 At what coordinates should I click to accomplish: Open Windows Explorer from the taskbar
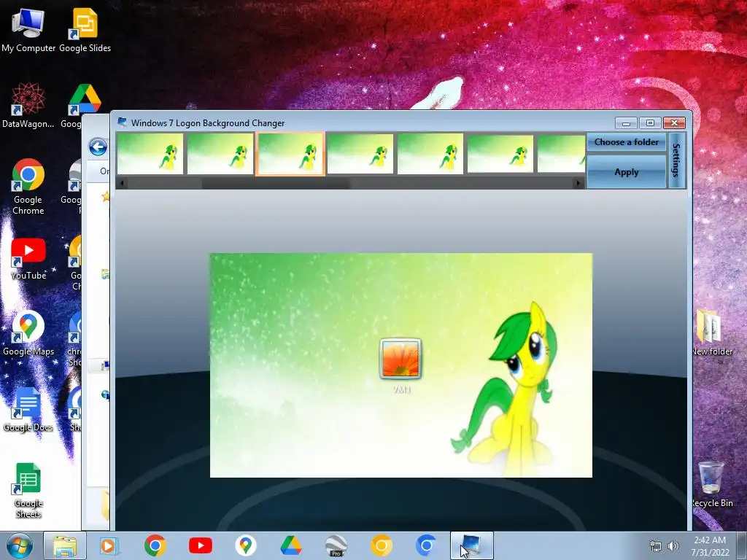[x=65, y=545]
